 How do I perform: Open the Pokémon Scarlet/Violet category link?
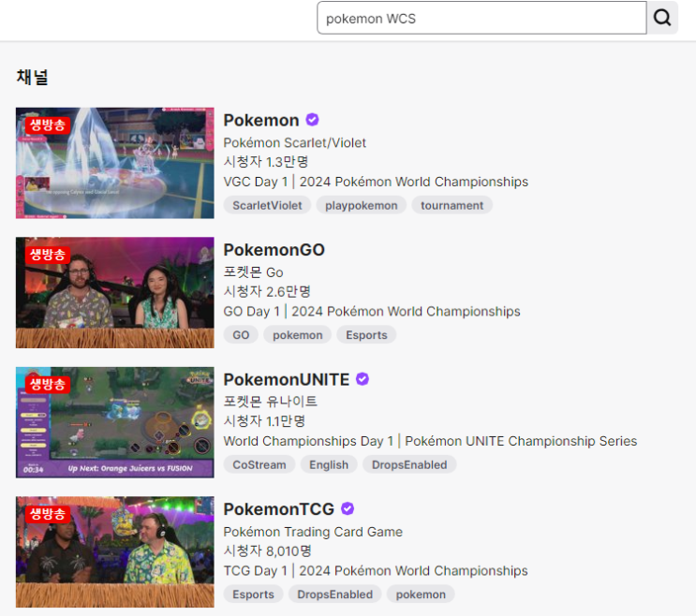pos(295,143)
